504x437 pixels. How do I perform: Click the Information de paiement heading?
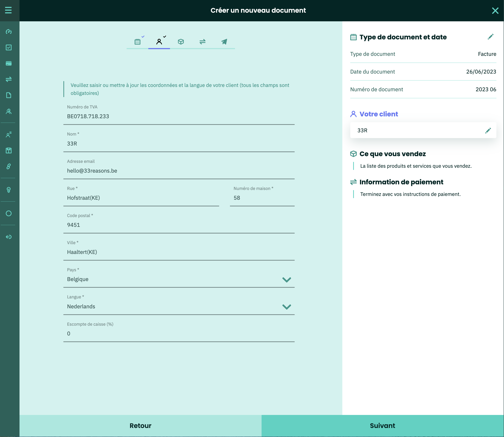click(401, 182)
